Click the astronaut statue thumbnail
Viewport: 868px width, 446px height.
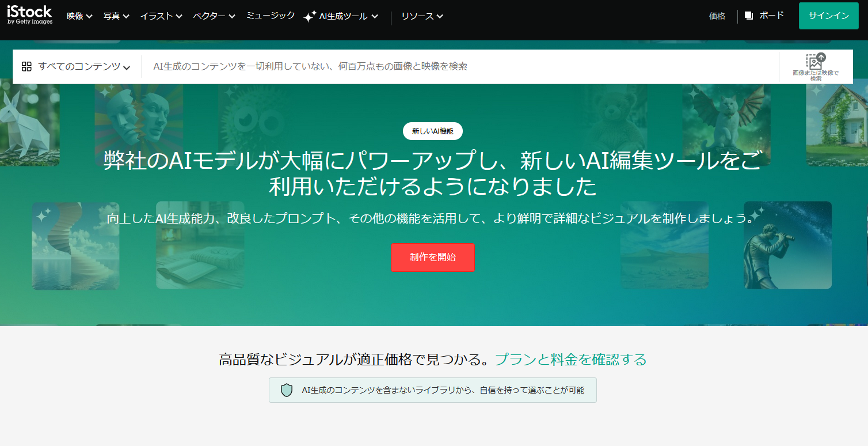pyautogui.click(x=789, y=246)
